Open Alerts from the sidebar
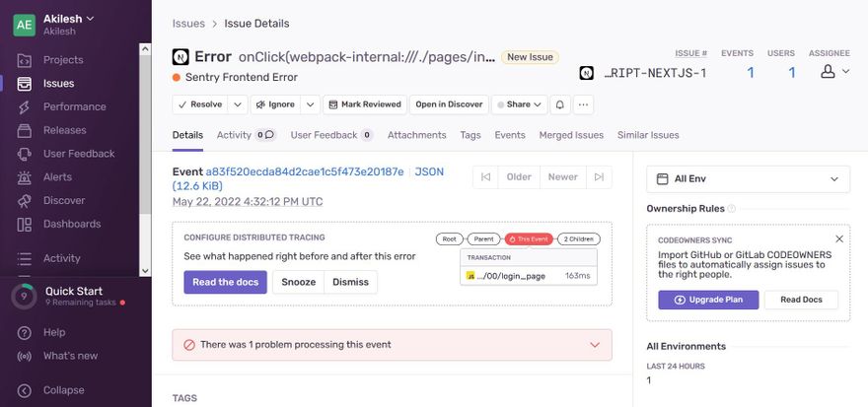The height and width of the screenshot is (407, 868). click(x=25, y=177)
